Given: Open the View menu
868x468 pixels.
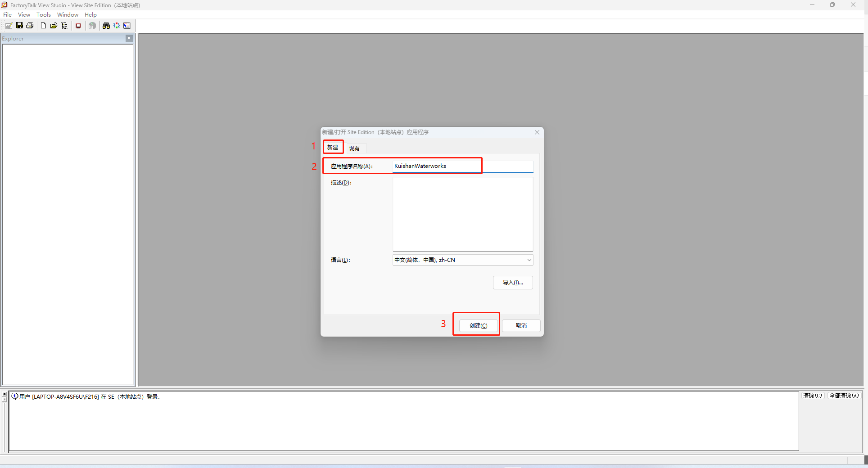Looking at the screenshot, I should pos(24,15).
